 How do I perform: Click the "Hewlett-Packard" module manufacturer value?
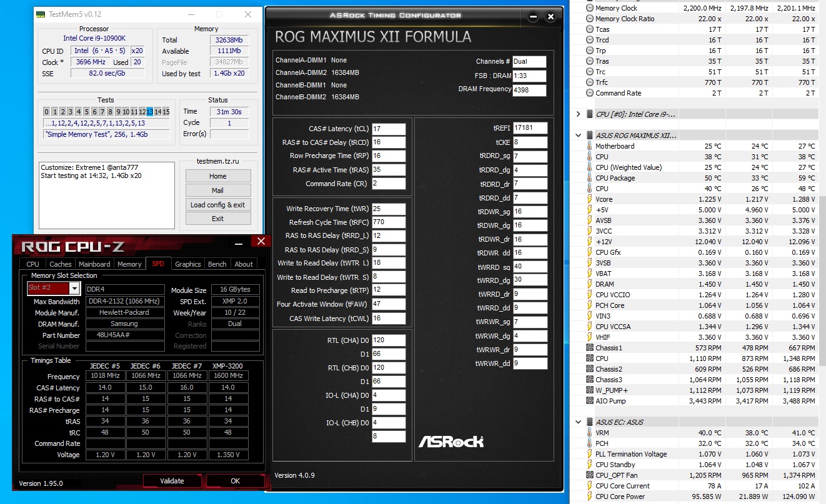click(x=125, y=312)
